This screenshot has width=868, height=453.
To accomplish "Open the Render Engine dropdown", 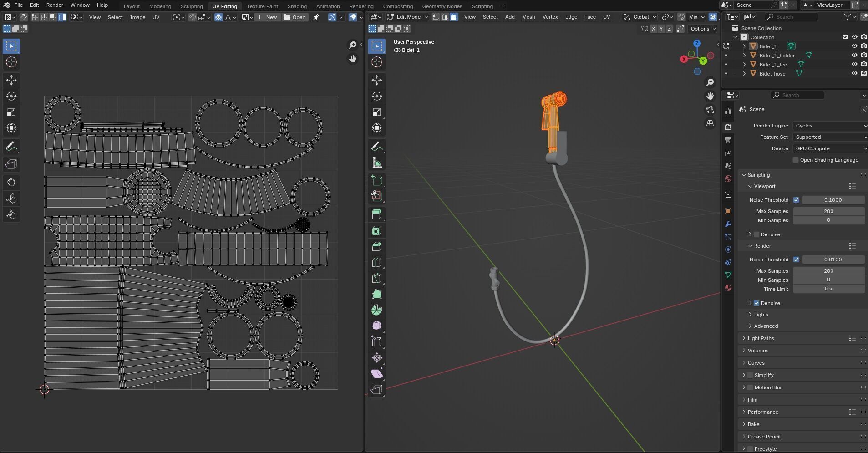I will click(830, 126).
